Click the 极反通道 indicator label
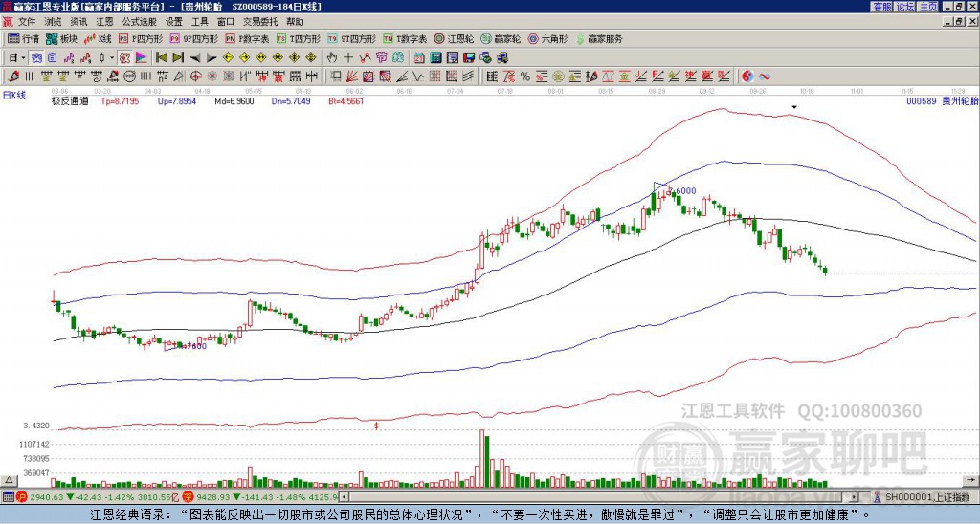This screenshot has height=524, width=980. point(70,100)
